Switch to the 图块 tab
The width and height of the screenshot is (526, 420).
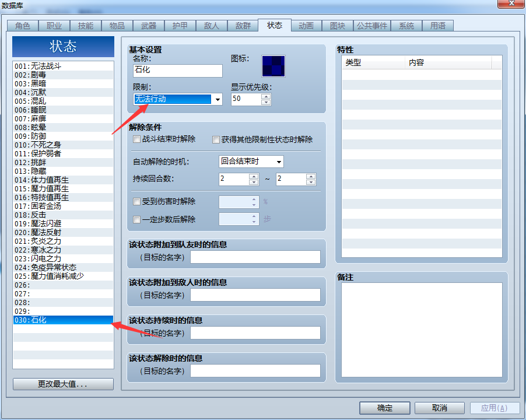tap(338, 26)
